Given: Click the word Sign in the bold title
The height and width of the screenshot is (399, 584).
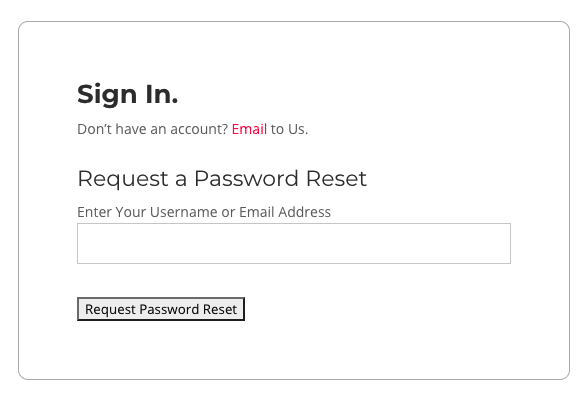Looking at the screenshot, I should (107, 95).
